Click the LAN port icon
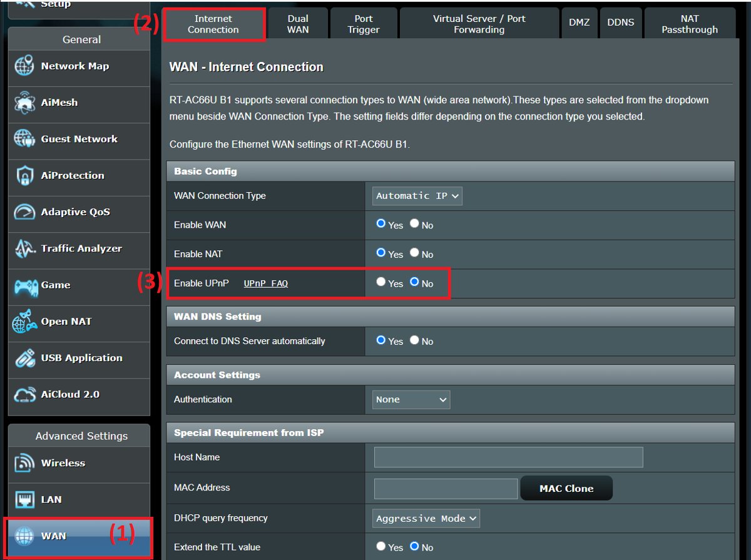The image size is (751, 560). (x=24, y=499)
